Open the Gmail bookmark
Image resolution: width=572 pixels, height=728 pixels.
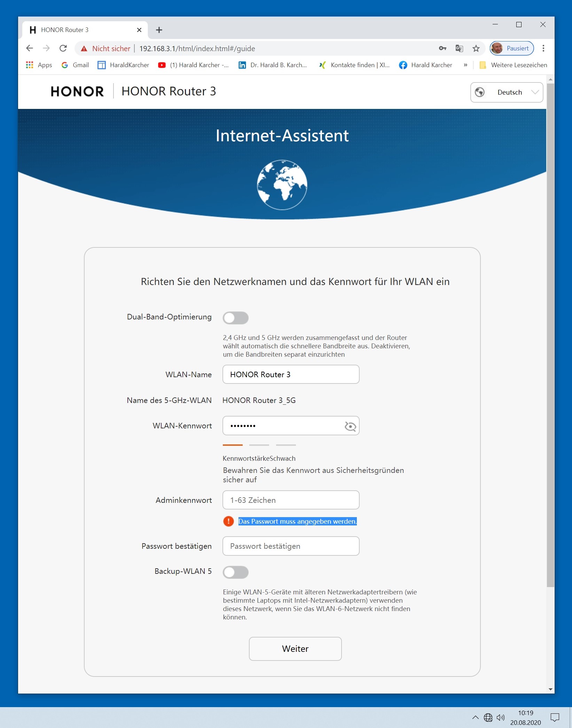tap(75, 65)
